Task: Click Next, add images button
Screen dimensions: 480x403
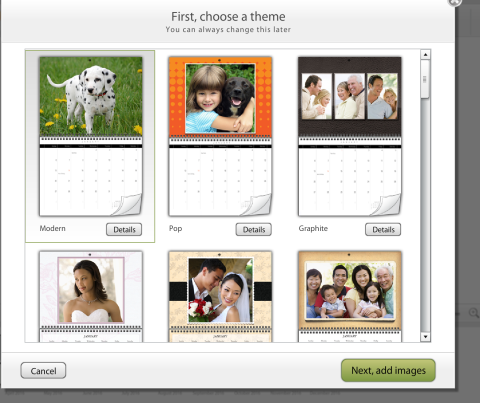Action: coord(388,370)
